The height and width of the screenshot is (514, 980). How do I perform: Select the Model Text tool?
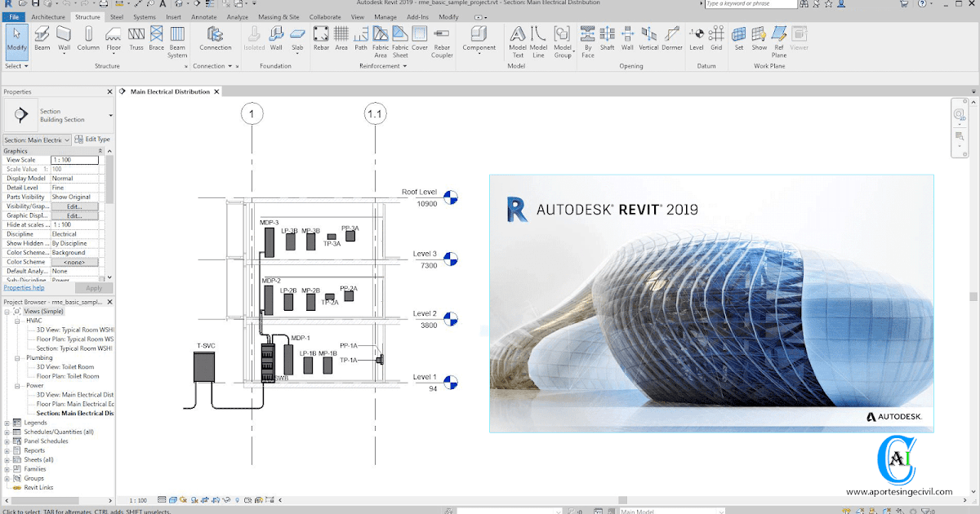pyautogui.click(x=518, y=42)
